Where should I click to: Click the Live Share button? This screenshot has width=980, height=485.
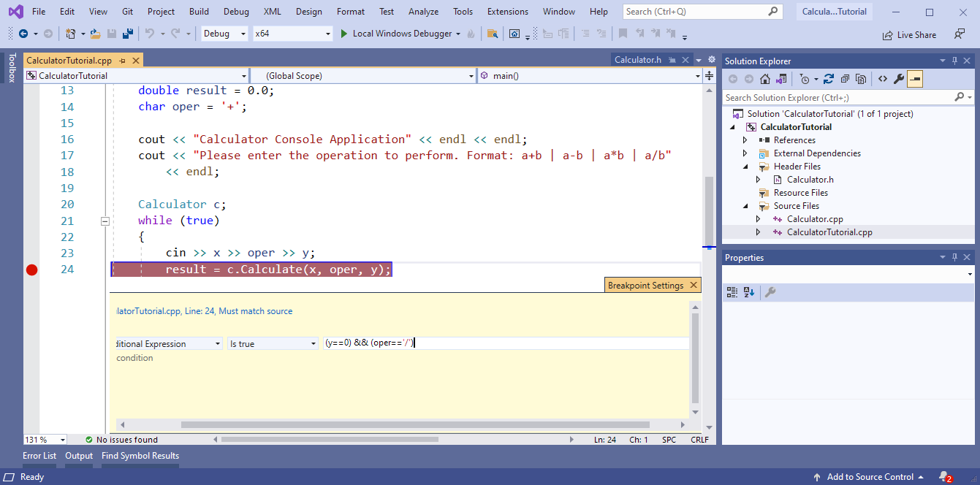(909, 34)
